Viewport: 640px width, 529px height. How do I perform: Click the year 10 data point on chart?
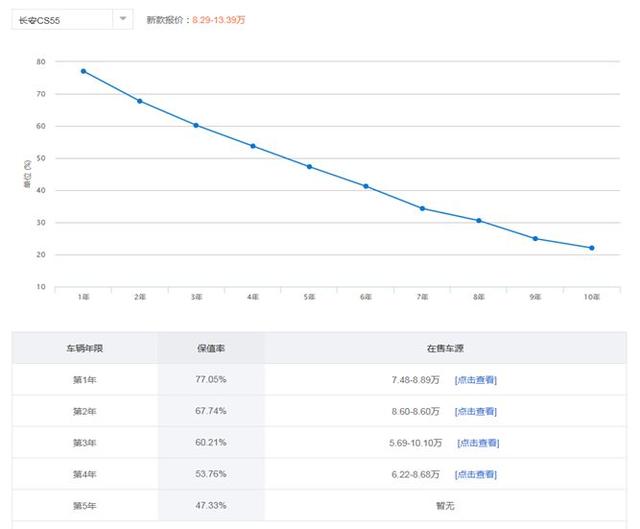pos(592,248)
